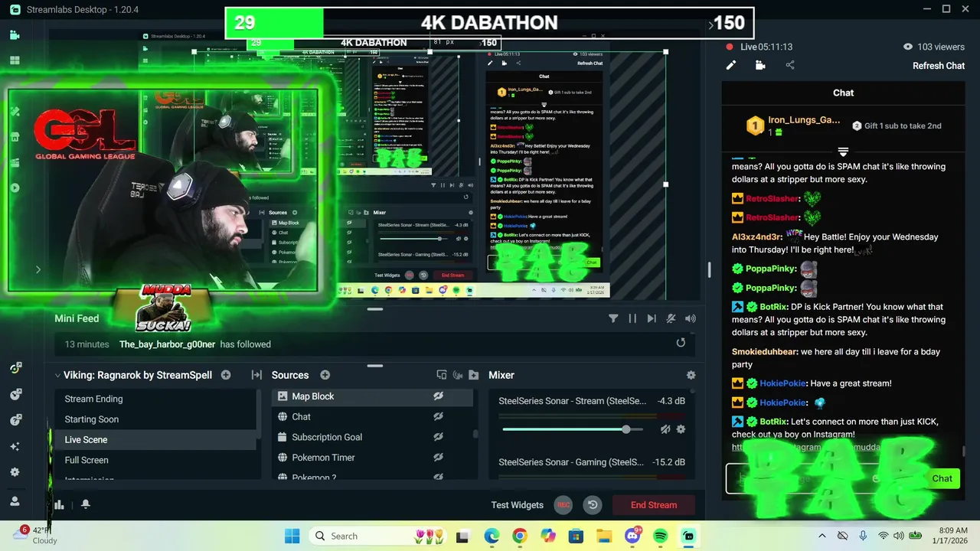Open Windows Start menu
980x551 pixels.
tap(292, 536)
